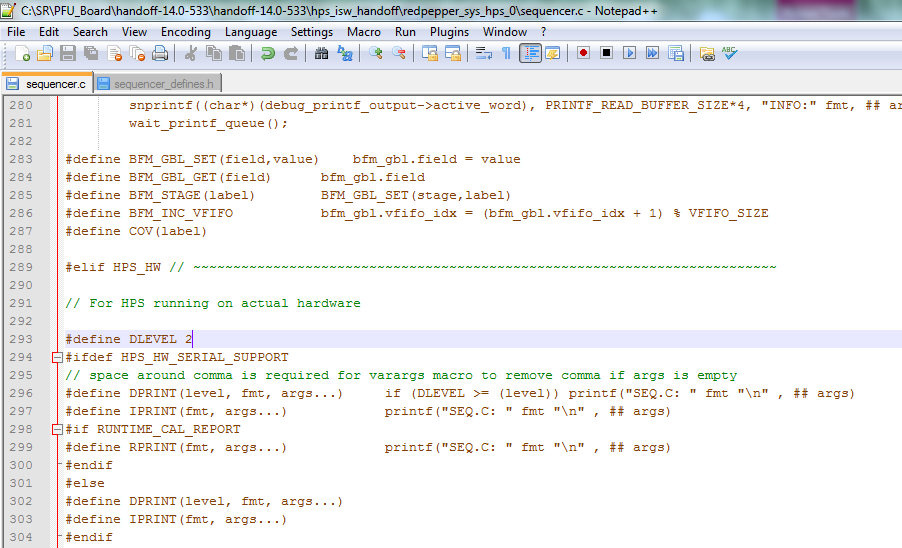Viewport: 902px width, 548px height.
Task: Click the Zoom Out magnifier icon
Action: click(x=399, y=53)
